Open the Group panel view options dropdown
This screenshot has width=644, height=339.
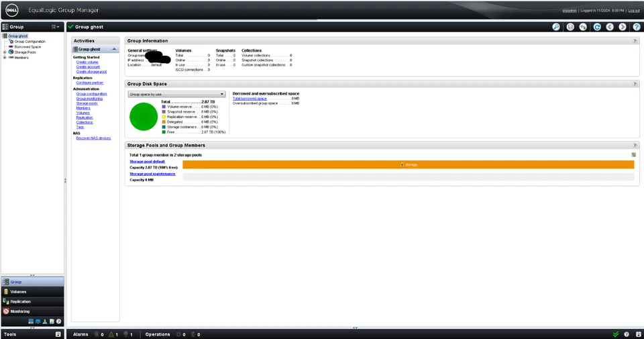tap(56, 27)
